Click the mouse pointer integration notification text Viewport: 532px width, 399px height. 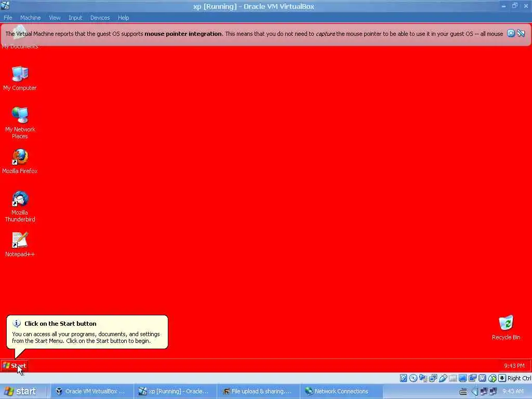tap(254, 34)
